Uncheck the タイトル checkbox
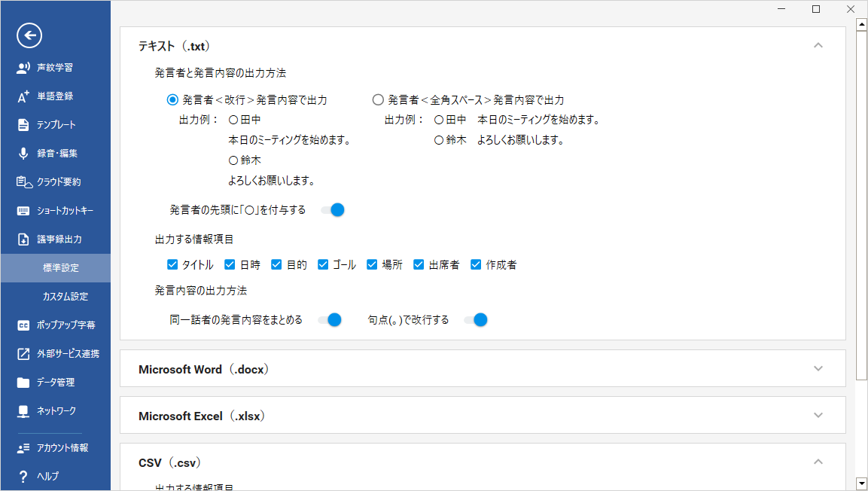This screenshot has width=868, height=491. click(x=172, y=264)
